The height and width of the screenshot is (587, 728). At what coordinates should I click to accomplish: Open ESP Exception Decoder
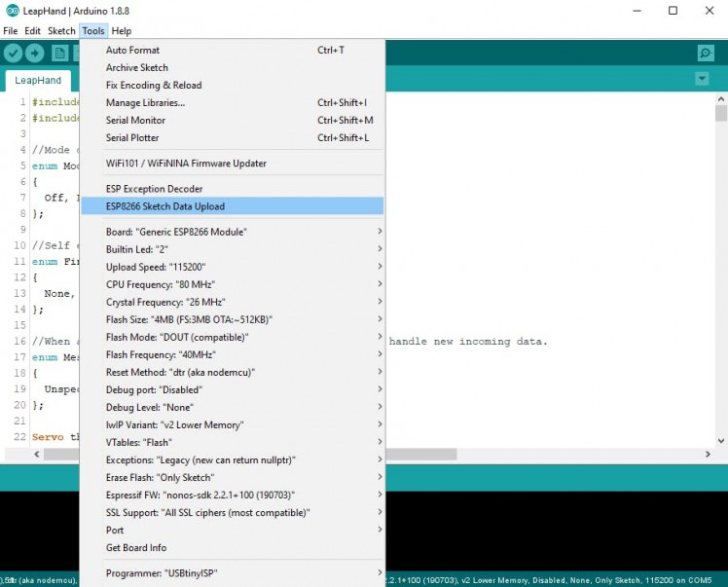point(233,189)
